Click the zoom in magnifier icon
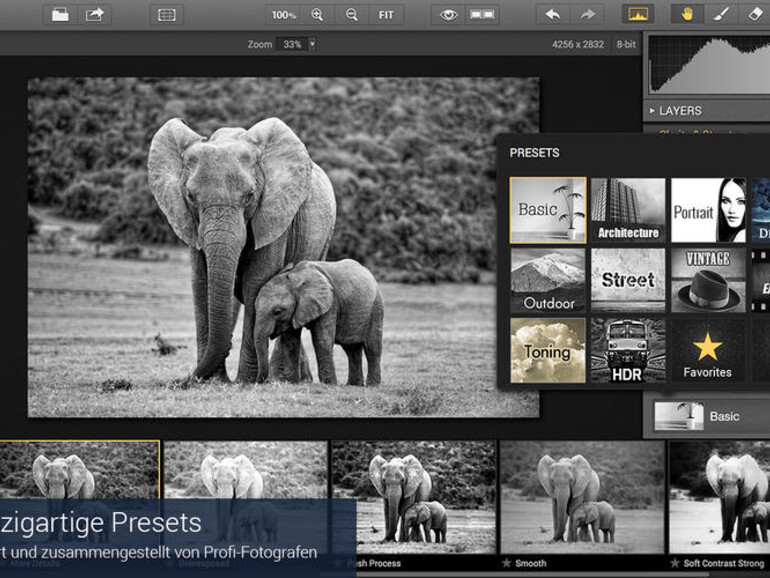The height and width of the screenshot is (578, 770). point(318,15)
